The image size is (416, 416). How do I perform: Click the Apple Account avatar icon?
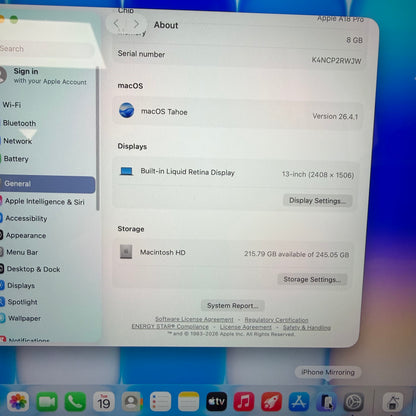3,75
